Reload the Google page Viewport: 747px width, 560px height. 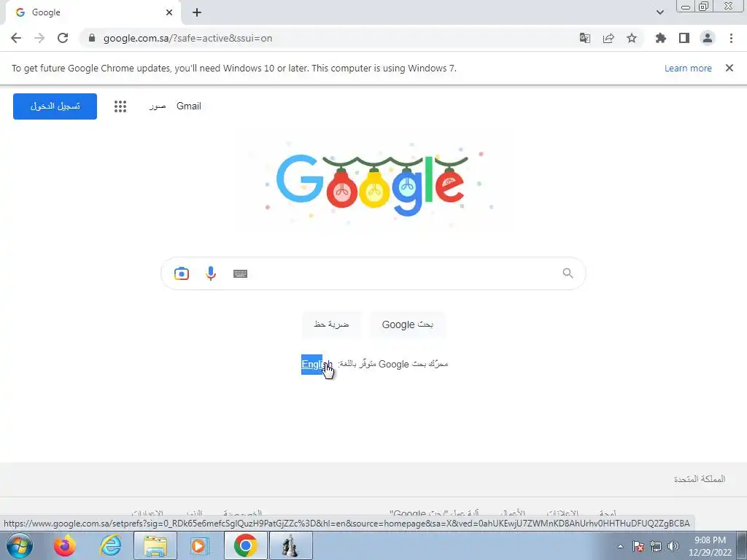point(63,38)
